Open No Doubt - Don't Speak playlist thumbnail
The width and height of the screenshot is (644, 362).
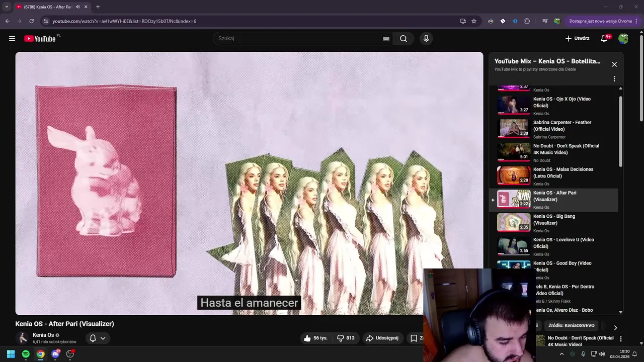click(x=514, y=152)
